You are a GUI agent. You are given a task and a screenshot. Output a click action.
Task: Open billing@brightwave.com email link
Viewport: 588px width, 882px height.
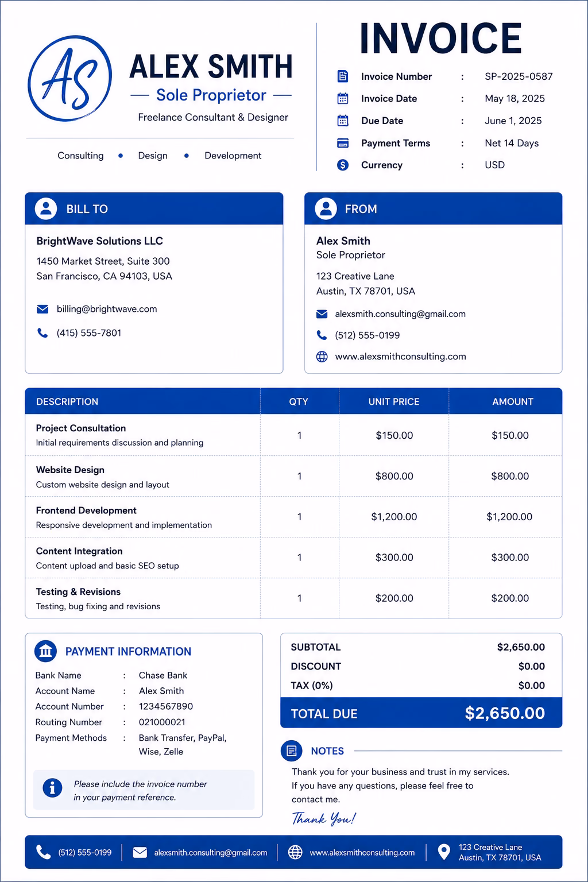click(107, 309)
